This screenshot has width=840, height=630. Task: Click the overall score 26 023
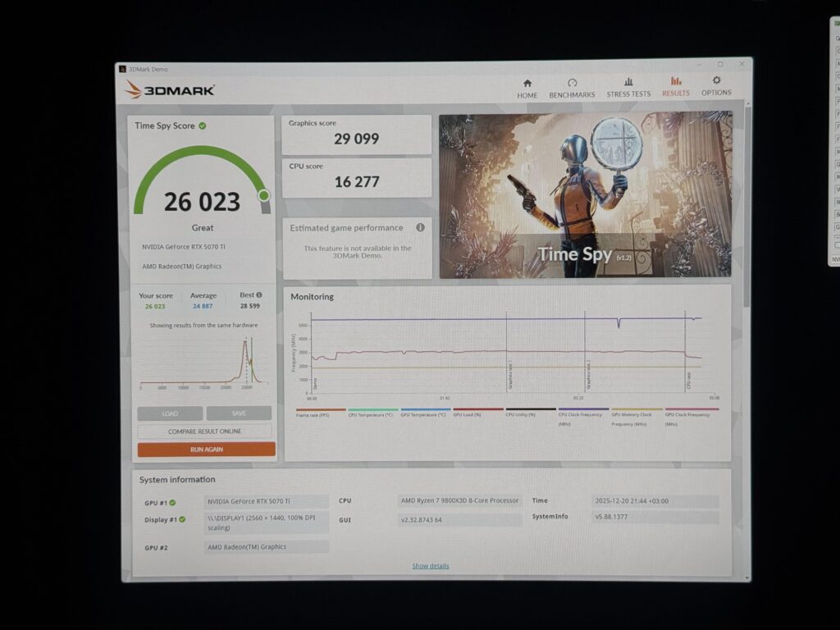(x=202, y=202)
